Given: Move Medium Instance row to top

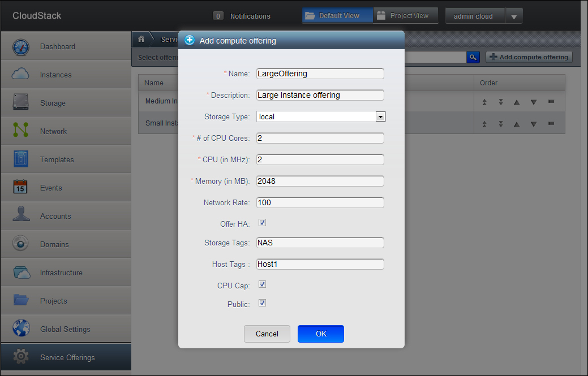Looking at the screenshot, I should tap(484, 102).
